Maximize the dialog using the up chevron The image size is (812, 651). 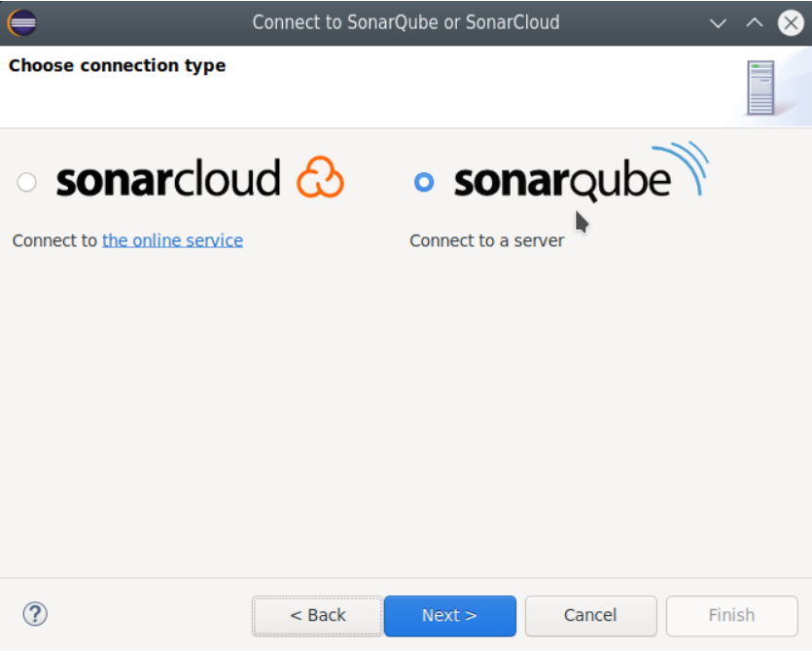755,22
